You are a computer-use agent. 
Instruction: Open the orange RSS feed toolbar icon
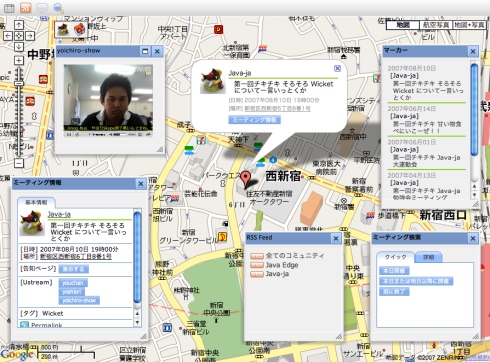click(26, 8)
